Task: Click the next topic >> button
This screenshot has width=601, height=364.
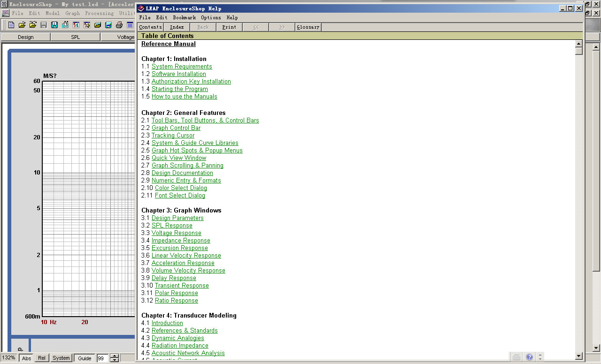Action: pyautogui.click(x=282, y=27)
